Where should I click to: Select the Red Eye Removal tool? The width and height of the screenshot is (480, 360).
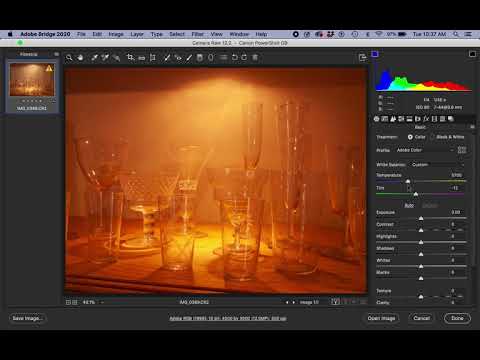click(178, 58)
